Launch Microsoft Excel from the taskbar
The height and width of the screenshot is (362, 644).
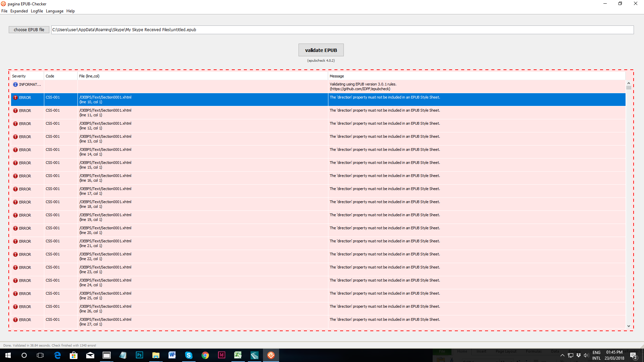(x=238, y=355)
